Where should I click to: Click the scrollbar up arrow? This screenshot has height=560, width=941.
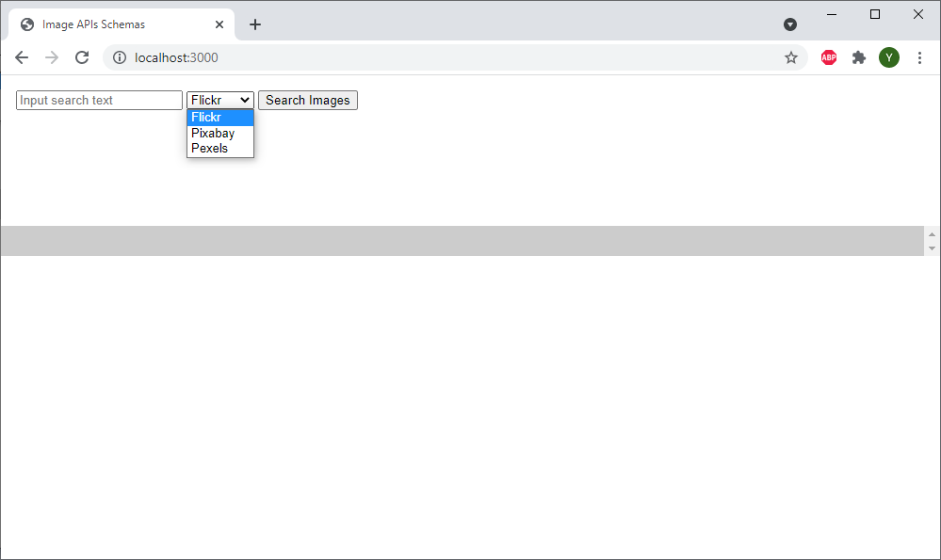pyautogui.click(x=933, y=232)
